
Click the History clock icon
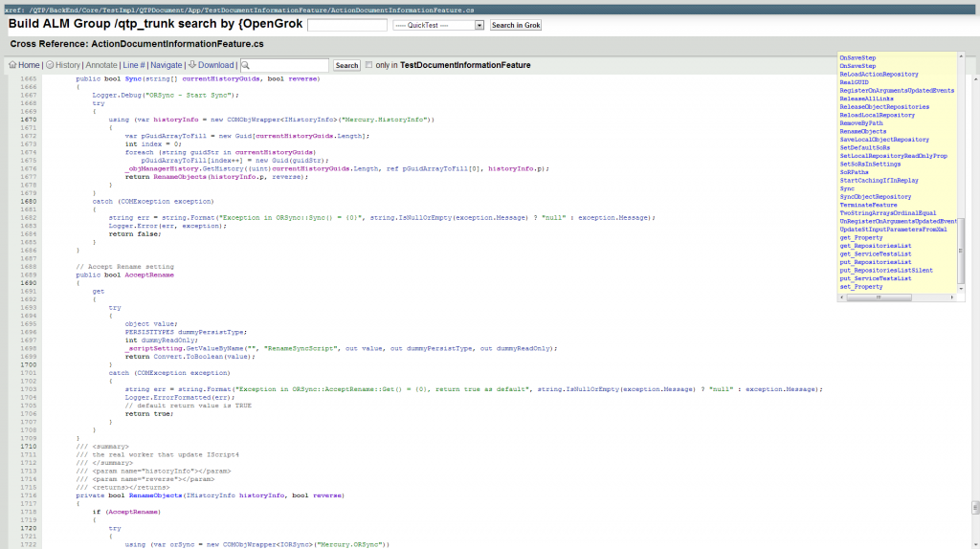50,65
